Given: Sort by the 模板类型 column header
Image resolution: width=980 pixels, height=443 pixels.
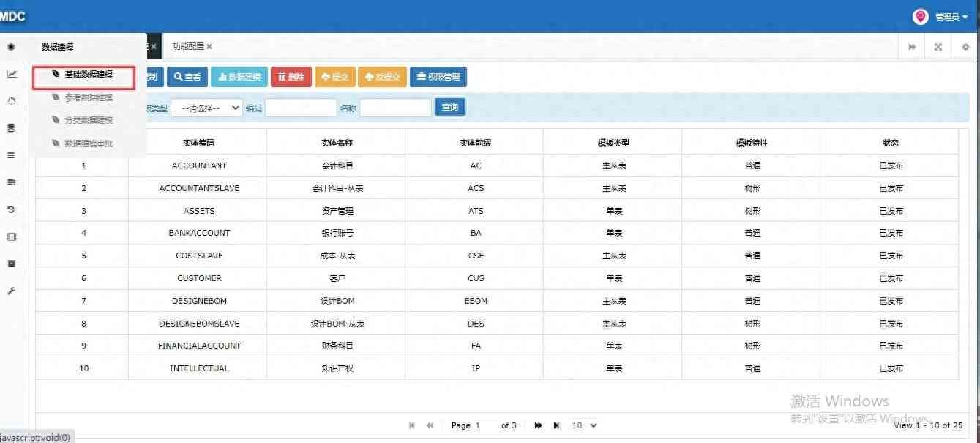Looking at the screenshot, I should (613, 143).
